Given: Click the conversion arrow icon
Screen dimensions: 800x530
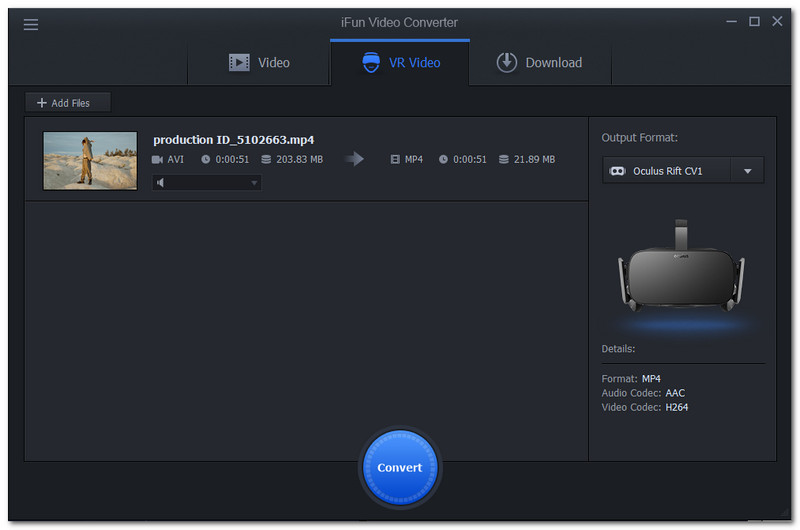Looking at the screenshot, I should pyautogui.click(x=354, y=159).
